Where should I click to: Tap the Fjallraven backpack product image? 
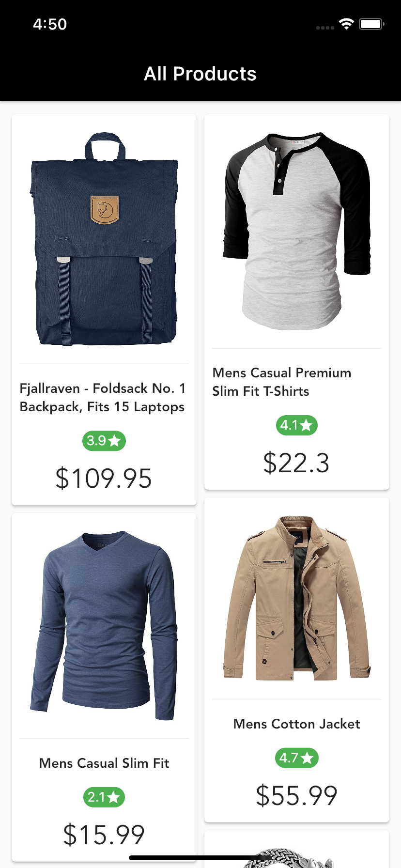point(104,239)
